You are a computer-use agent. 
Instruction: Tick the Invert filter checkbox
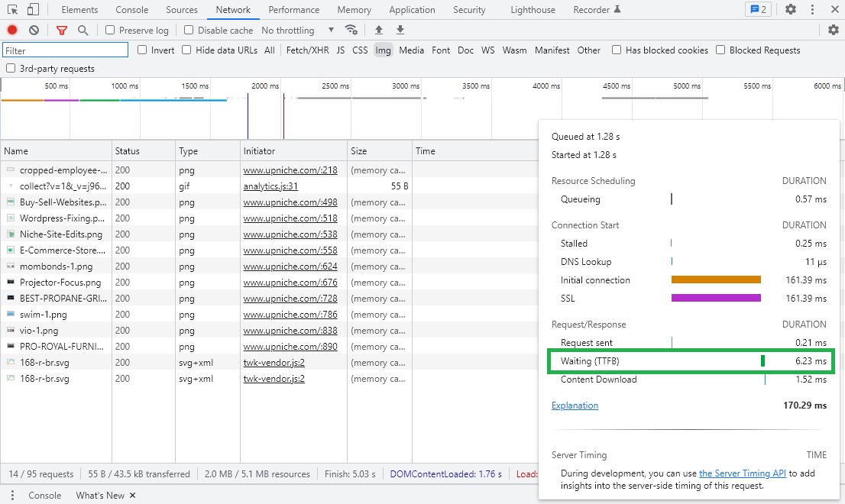[142, 50]
